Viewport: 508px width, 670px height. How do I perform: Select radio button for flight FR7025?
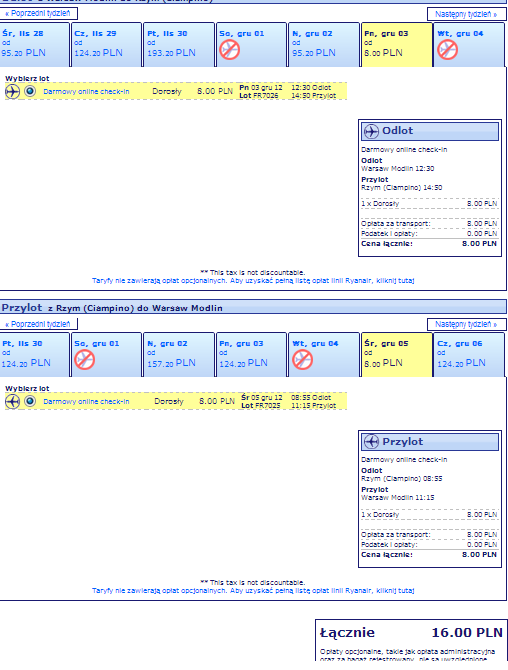coord(30,401)
